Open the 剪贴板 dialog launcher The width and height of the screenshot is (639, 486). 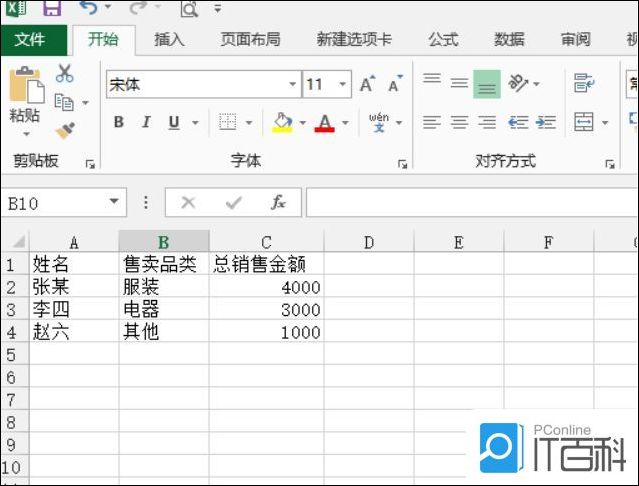tap(90, 164)
